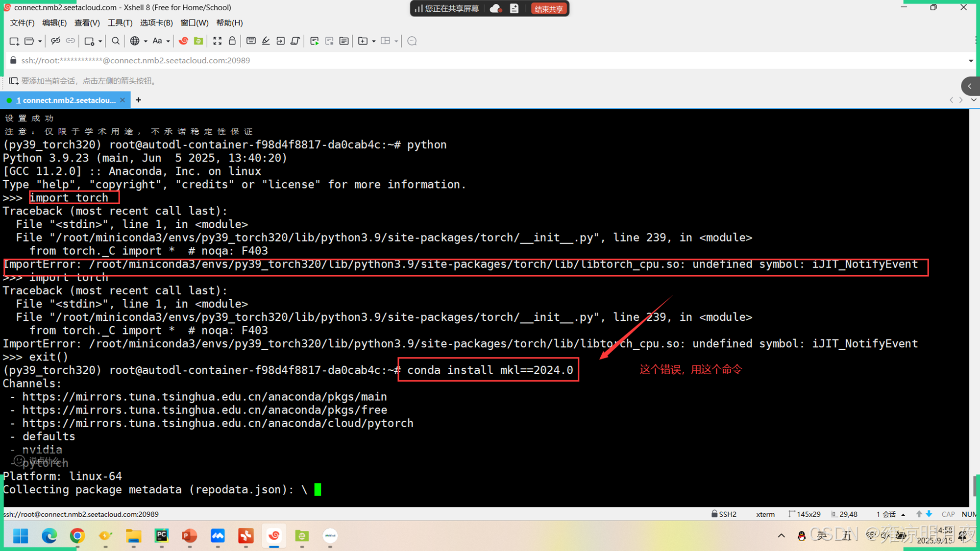Expand the address bar history dropdown
The image size is (980, 551).
(x=970, y=61)
